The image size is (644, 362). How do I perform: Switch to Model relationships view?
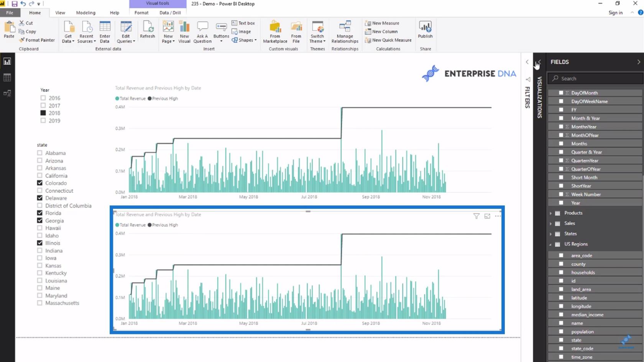point(7,93)
